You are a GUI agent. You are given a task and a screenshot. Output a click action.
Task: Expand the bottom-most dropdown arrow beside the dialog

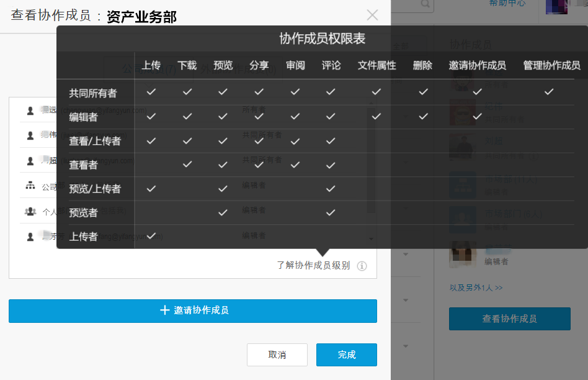[406, 346]
